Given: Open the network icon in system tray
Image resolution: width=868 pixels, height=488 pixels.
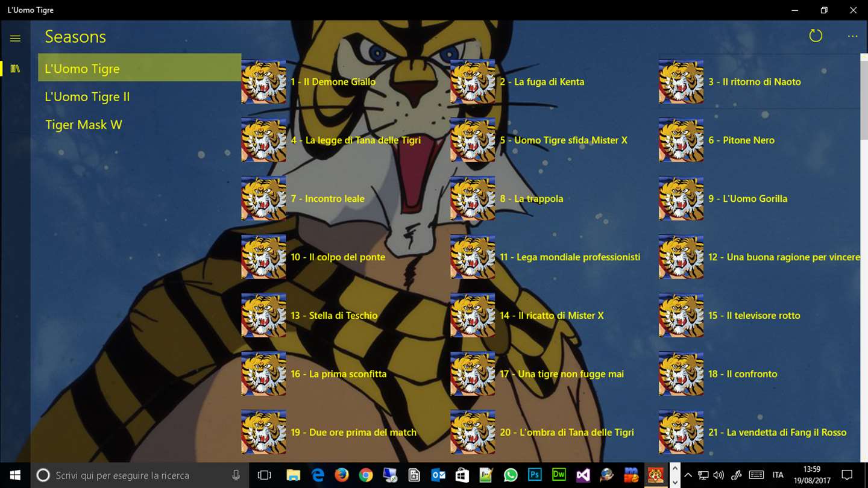Looking at the screenshot, I should [x=703, y=475].
